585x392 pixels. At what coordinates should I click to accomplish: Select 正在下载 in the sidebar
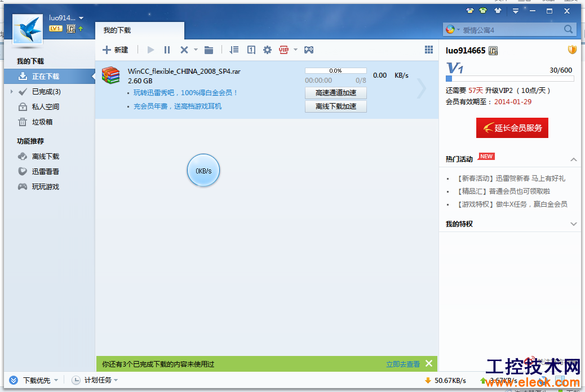point(50,77)
